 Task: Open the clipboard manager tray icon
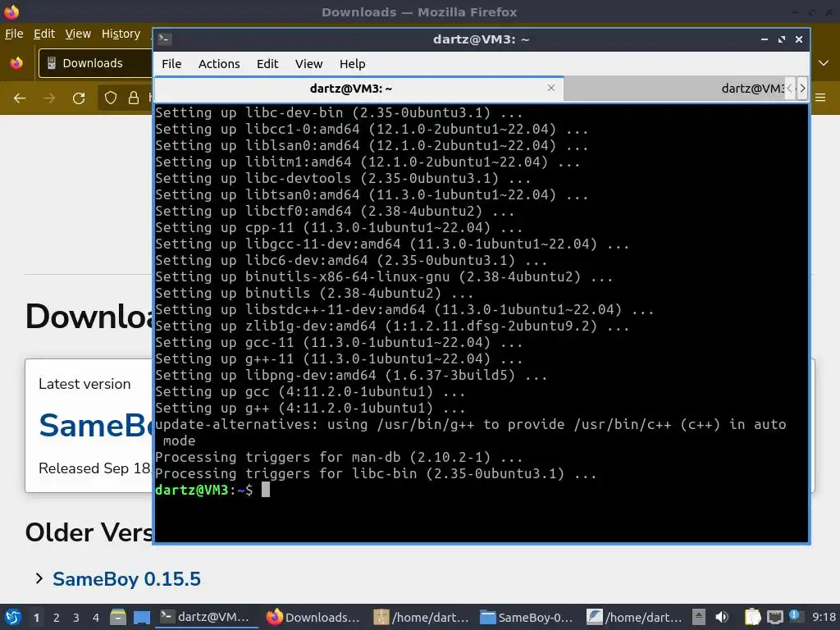[753, 617]
